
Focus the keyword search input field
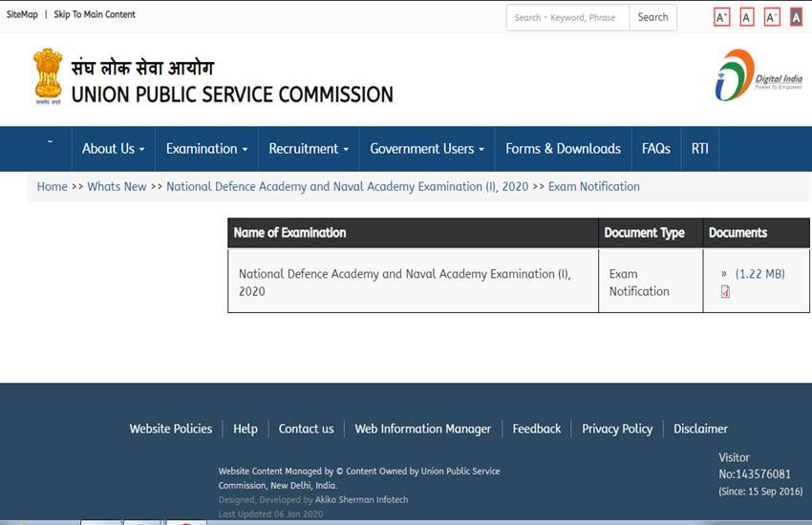click(567, 17)
